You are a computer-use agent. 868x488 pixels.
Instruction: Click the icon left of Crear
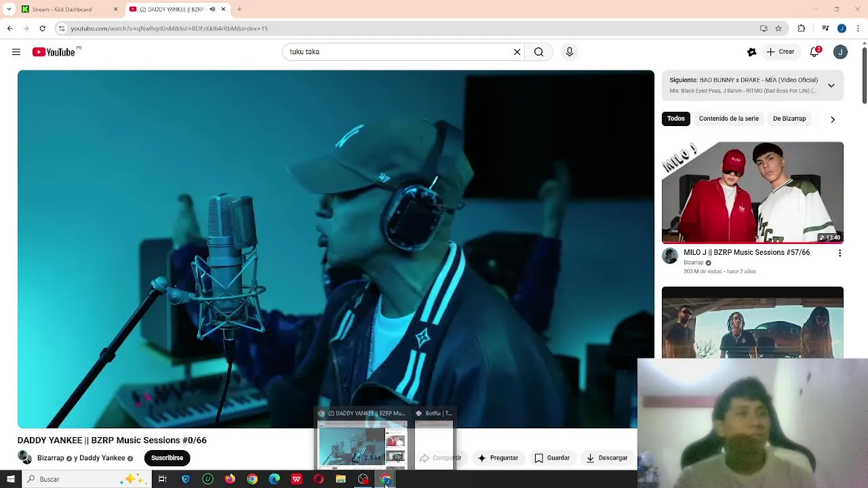(751, 52)
